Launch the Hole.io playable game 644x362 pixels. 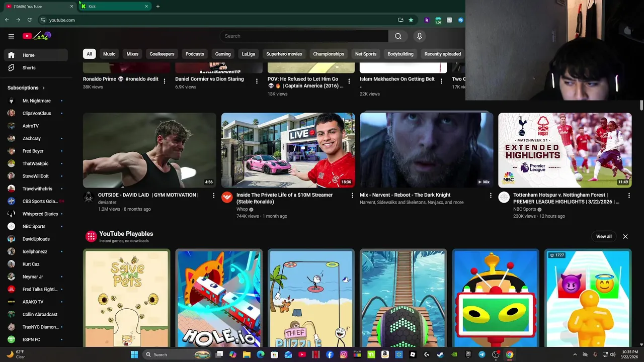tap(219, 298)
